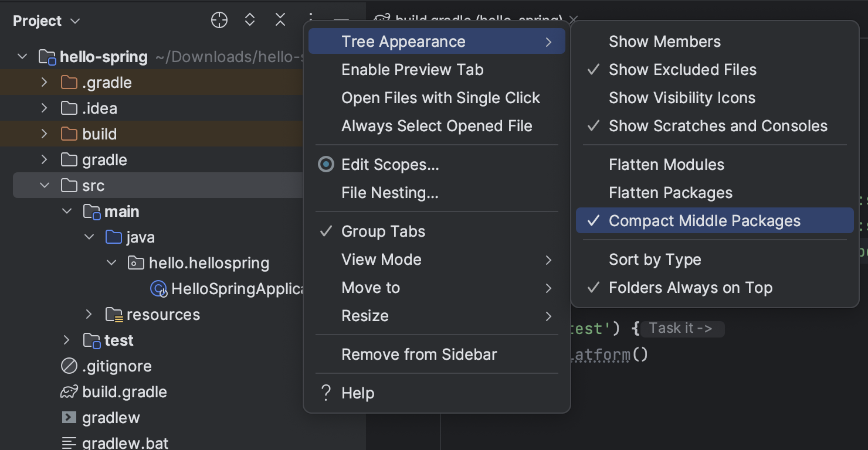The width and height of the screenshot is (868, 450).
Task: Choose Remove from Sidebar
Action: 419,354
